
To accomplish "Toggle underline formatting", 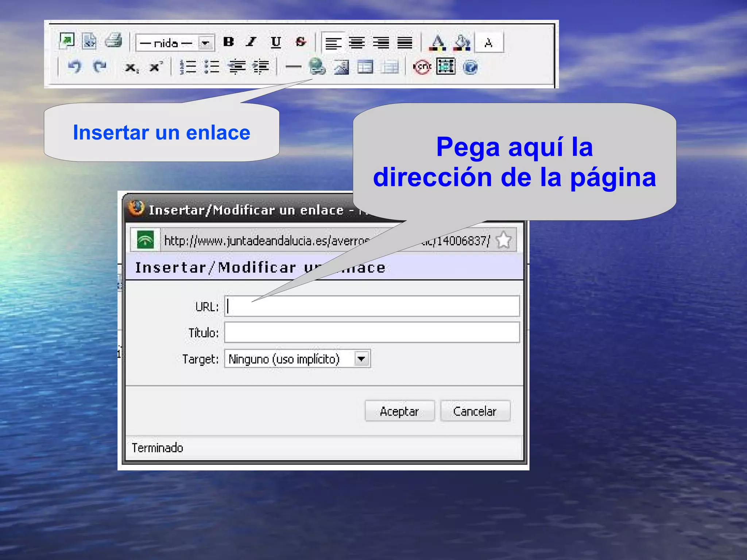I will coord(276,42).
